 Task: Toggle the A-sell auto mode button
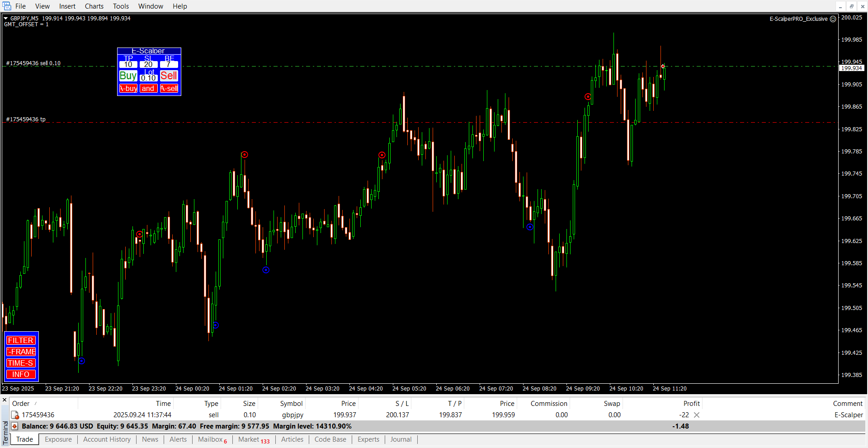169,89
